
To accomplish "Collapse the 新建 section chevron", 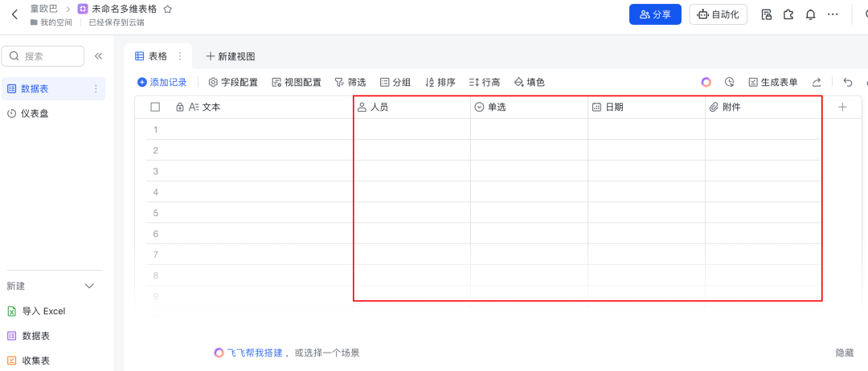I will tap(90, 286).
